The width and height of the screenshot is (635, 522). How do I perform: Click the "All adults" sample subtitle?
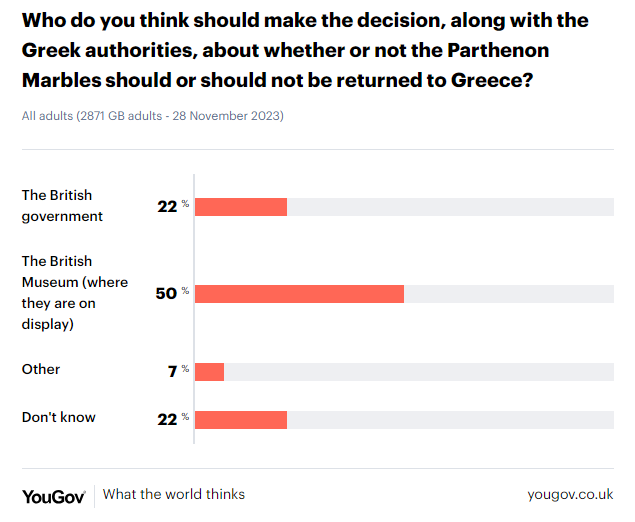(153, 116)
